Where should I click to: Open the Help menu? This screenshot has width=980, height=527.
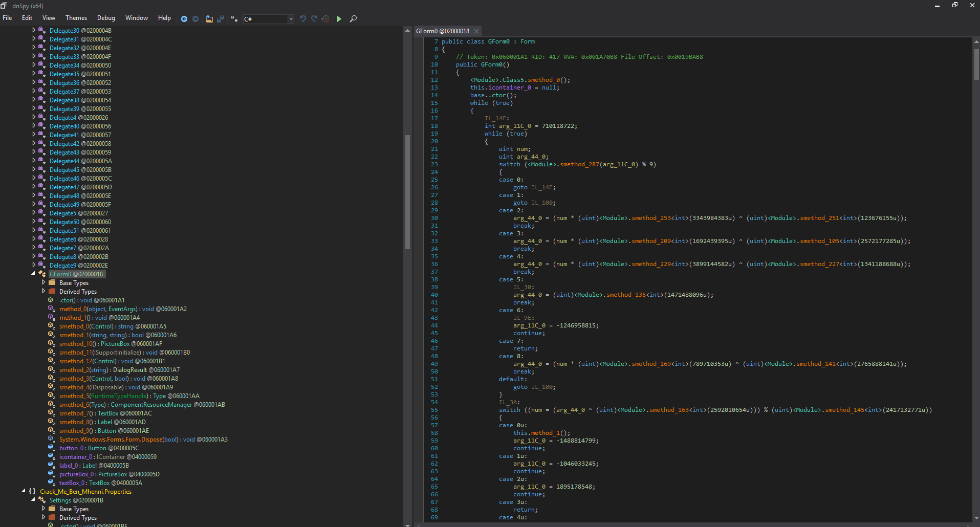pos(164,18)
